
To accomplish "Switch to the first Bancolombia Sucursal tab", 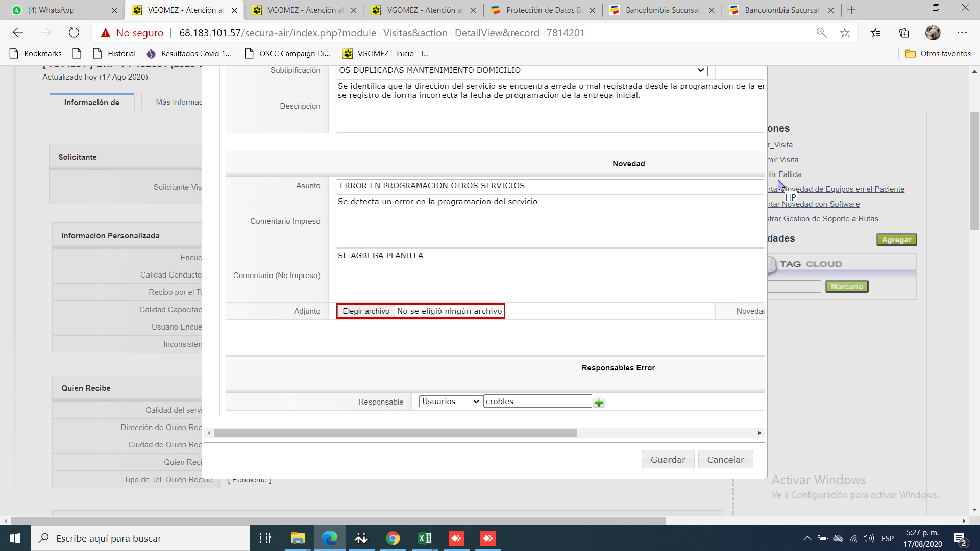I will pos(662,10).
